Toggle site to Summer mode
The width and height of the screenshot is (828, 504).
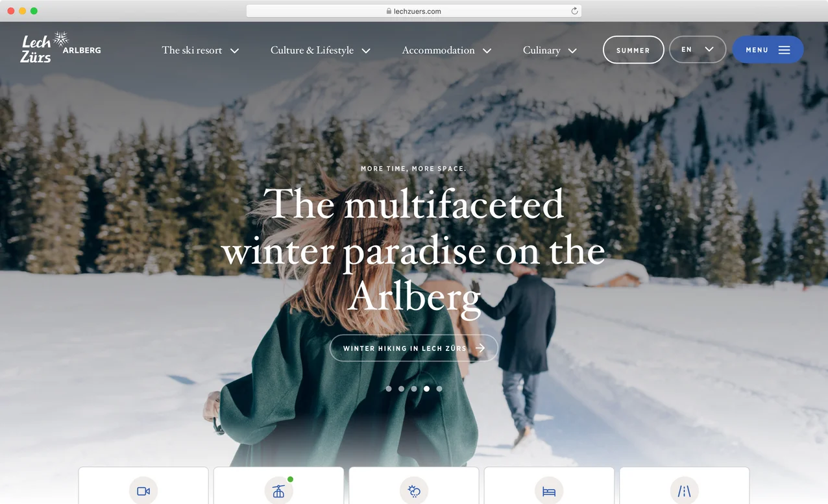pyautogui.click(x=633, y=50)
